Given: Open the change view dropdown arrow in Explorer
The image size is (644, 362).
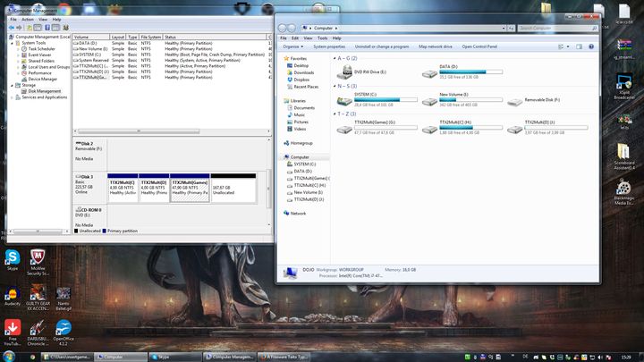Looking at the screenshot, I should (x=568, y=46).
